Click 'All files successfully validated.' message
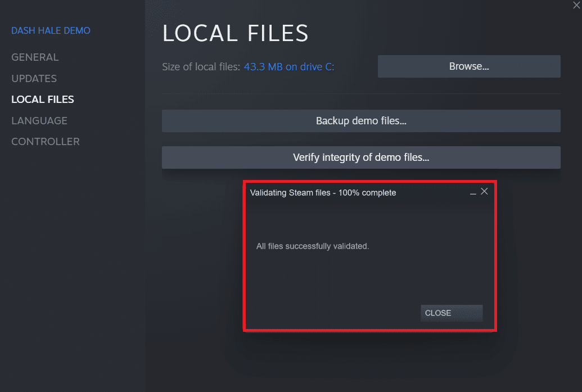Screen dimensions: 582x392 point(313,246)
